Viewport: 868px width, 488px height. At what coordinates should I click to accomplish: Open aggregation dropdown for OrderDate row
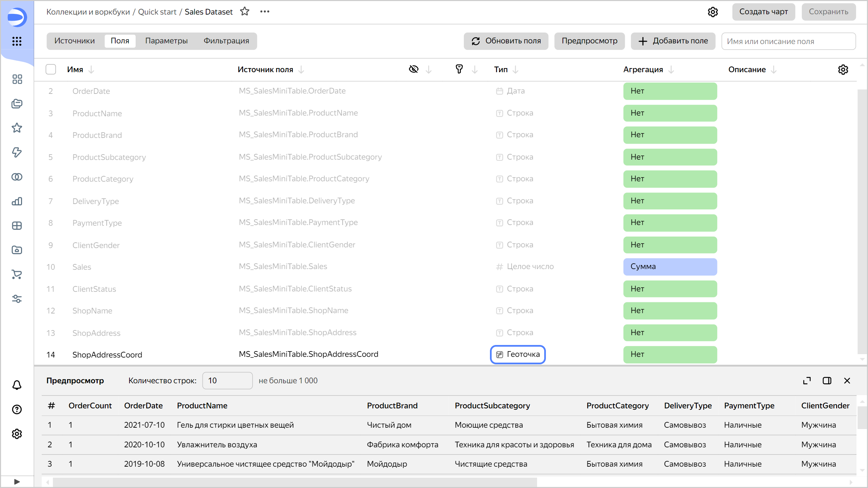[670, 91]
